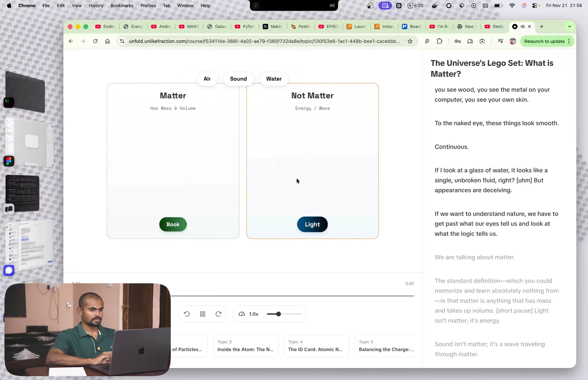
Task: Open the History menu
Action: (96, 5)
